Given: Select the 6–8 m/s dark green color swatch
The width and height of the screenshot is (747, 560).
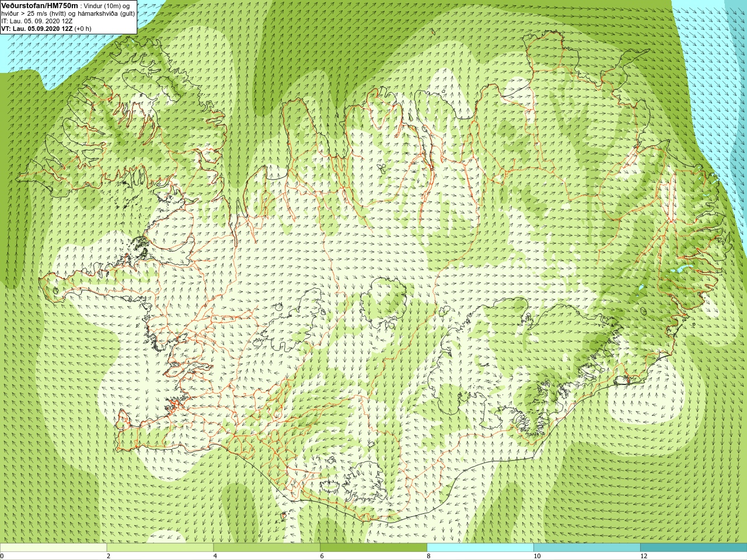Looking at the screenshot, I should [x=373, y=548].
